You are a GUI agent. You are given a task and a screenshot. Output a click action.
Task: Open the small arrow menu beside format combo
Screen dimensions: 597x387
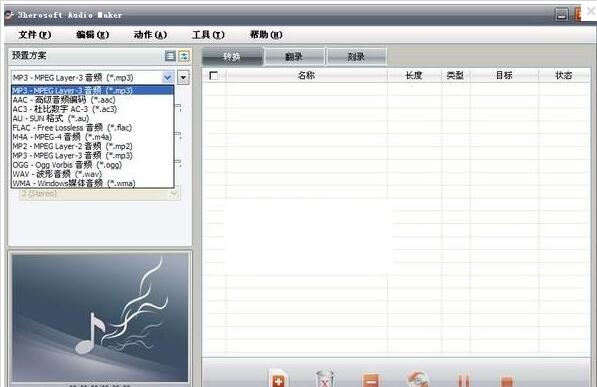tap(184, 77)
